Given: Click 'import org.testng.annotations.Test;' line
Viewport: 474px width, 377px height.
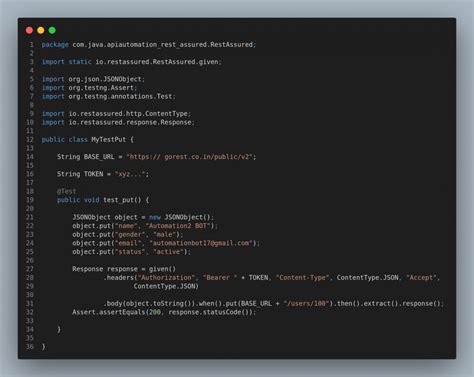Looking at the screenshot, I should pyautogui.click(x=109, y=96).
